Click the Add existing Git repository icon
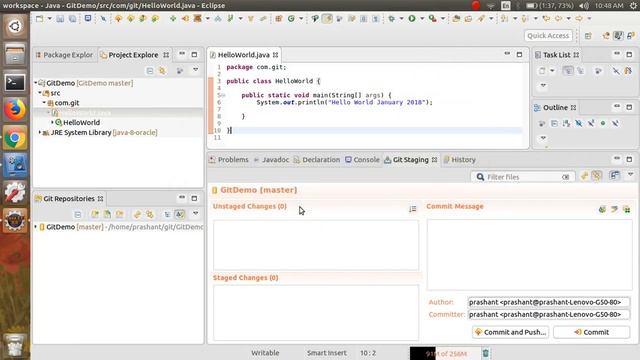 95,214
